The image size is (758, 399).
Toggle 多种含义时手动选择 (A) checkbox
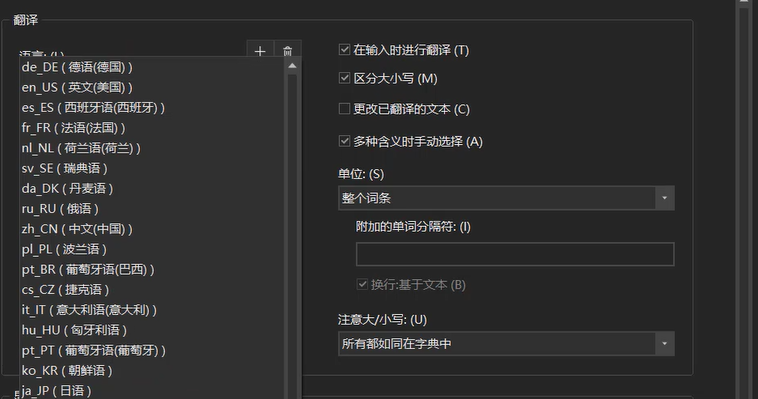(344, 141)
